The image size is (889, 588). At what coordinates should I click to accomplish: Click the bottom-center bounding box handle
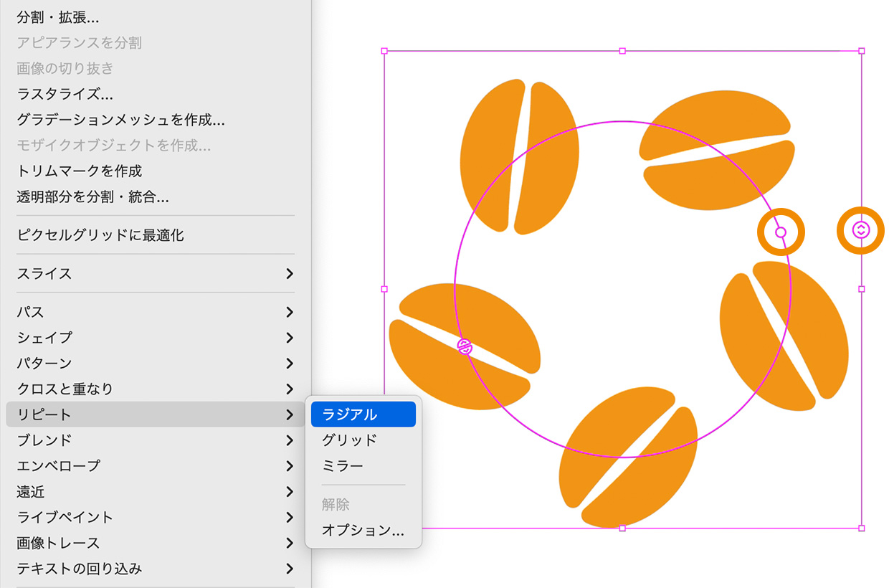tap(622, 528)
